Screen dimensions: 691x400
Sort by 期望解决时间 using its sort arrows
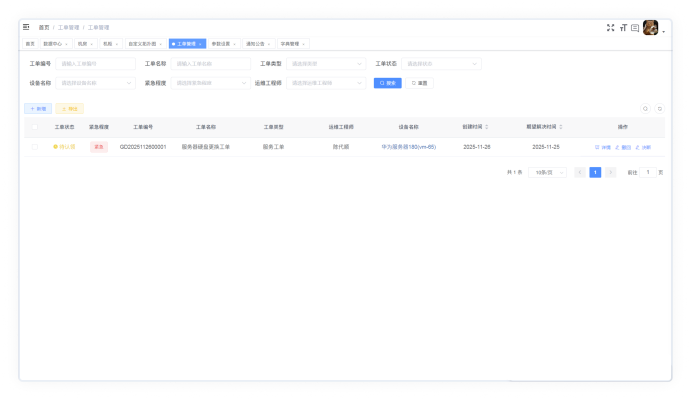point(561,127)
